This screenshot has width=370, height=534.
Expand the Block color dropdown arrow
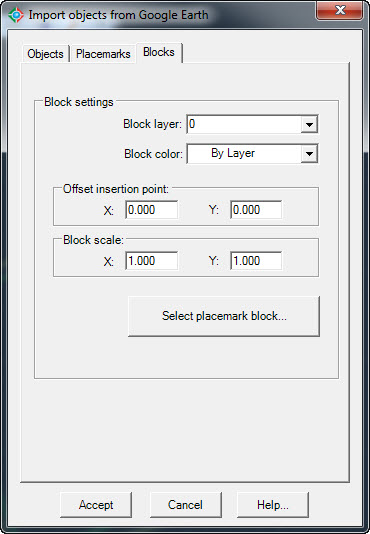pos(309,154)
